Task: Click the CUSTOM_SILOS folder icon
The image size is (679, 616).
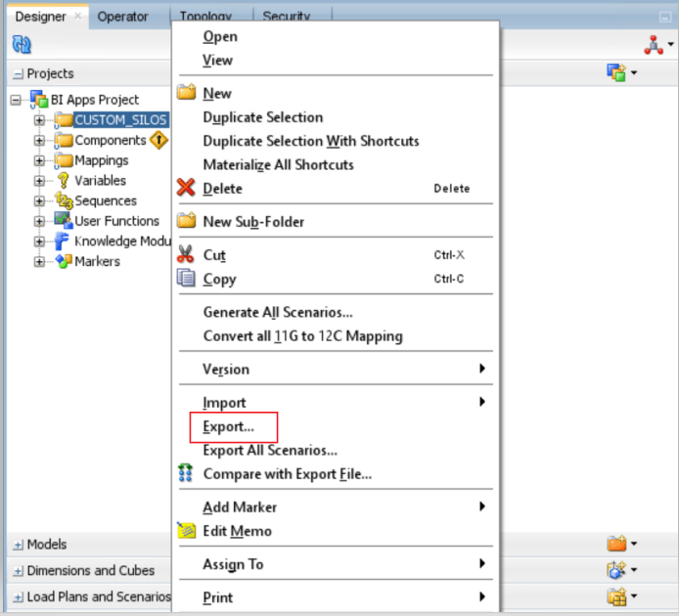Action: click(64, 120)
